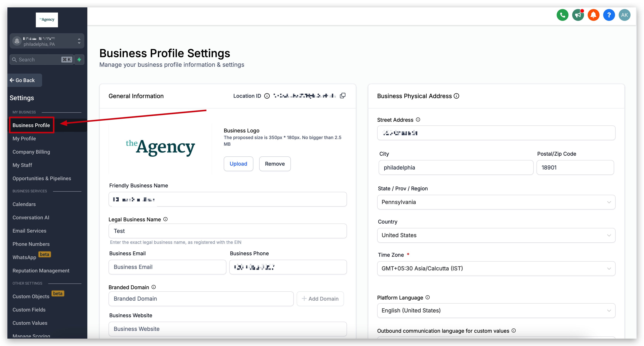Viewport: 644px width, 346px height.
Task: Click the green phone dialer icon
Action: point(562,15)
